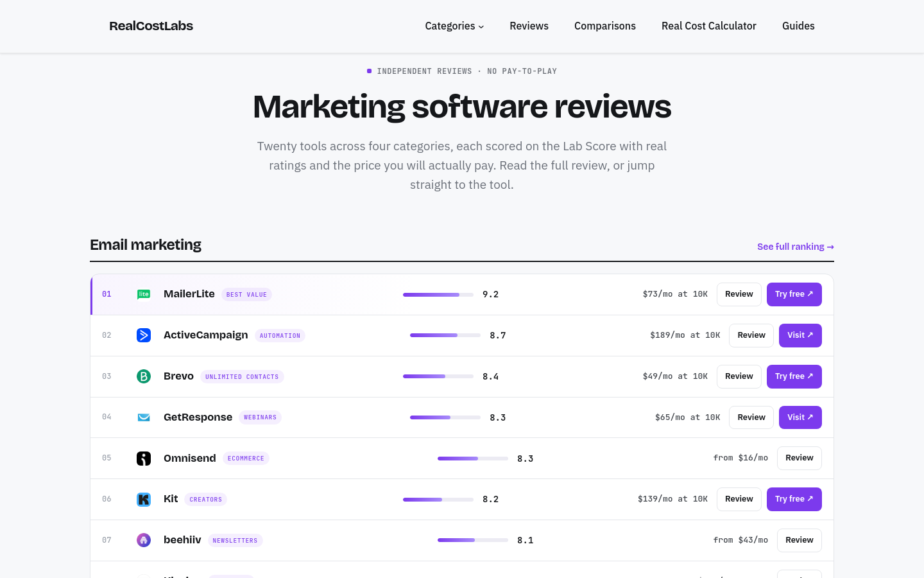
Task: Open the beehiiv Review button
Action: click(800, 540)
